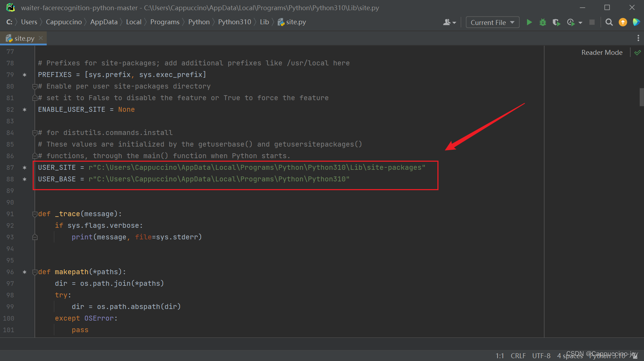Image resolution: width=644 pixels, height=361 pixels.
Task: Click the Python310 breadcrumb folder
Action: (234, 22)
